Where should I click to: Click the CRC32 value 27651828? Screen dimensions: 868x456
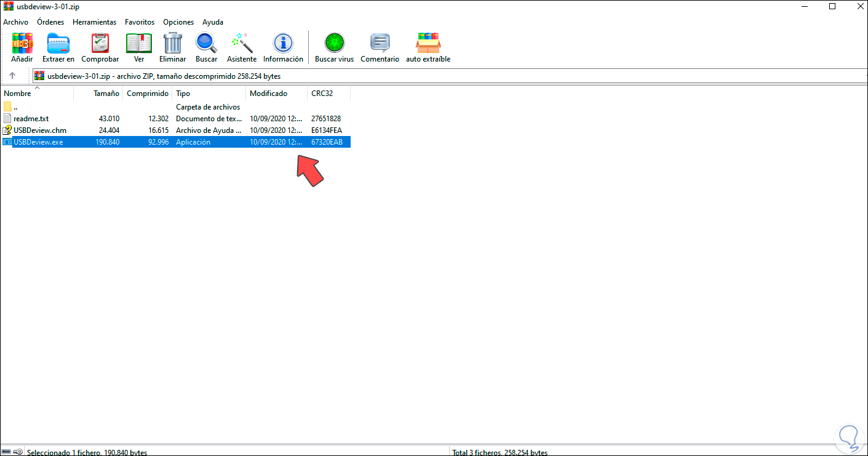(326, 119)
